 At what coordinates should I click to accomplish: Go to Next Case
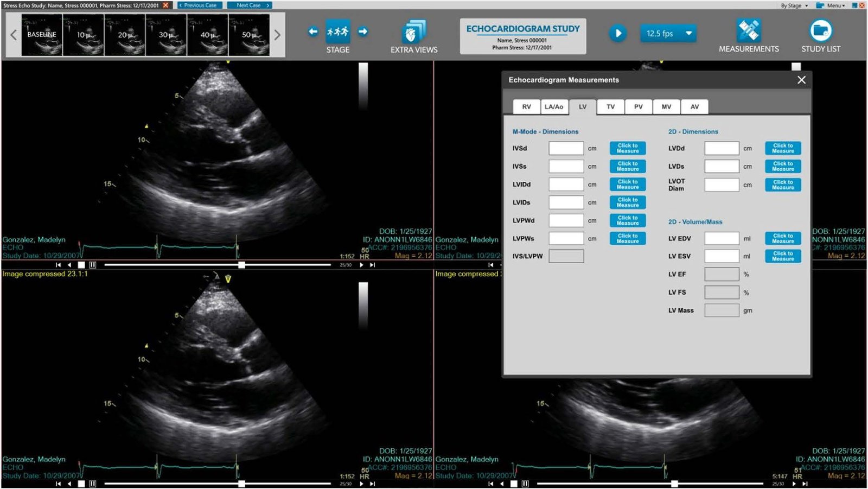249,5
